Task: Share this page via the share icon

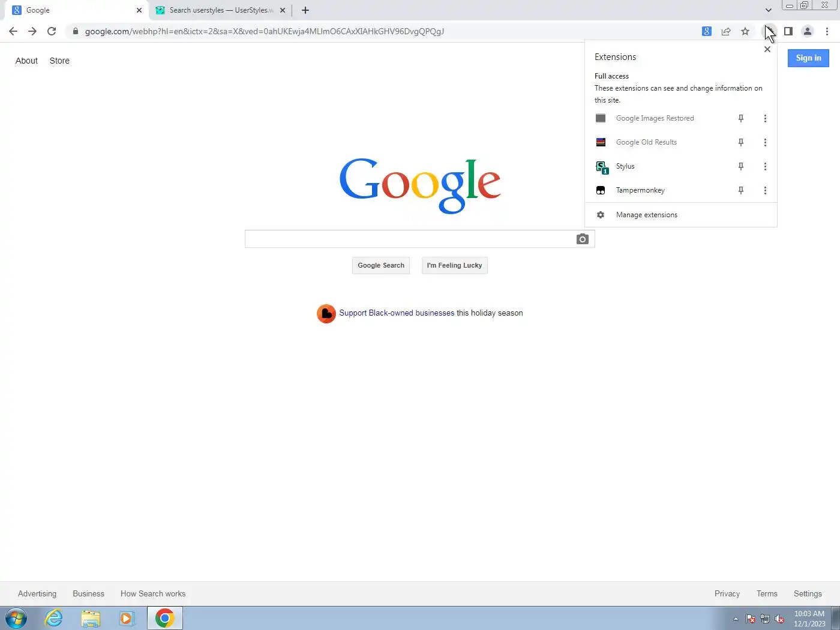Action: 726,31
